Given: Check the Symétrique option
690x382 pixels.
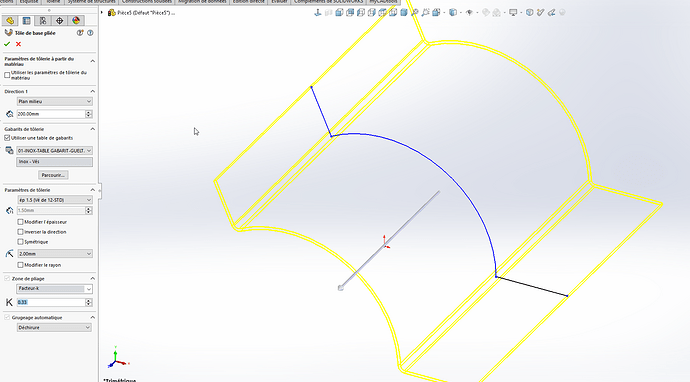Looking at the screenshot, I should pyautogui.click(x=20, y=242).
